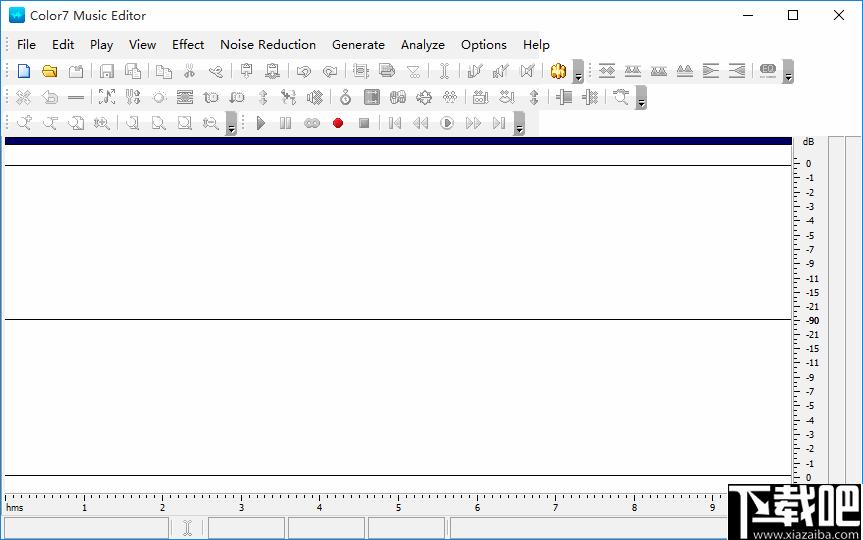The image size is (863, 540).
Task: Pause playback with the Pause button
Action: point(285,123)
